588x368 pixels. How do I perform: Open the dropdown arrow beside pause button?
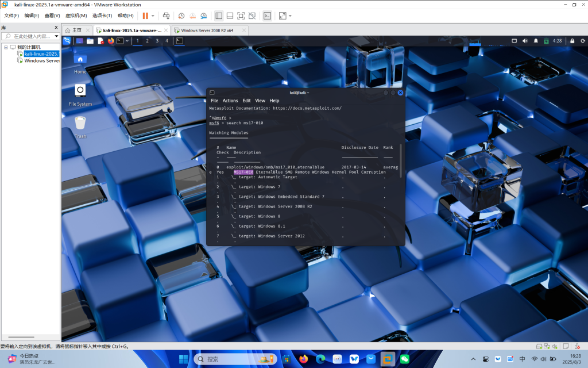(x=153, y=16)
